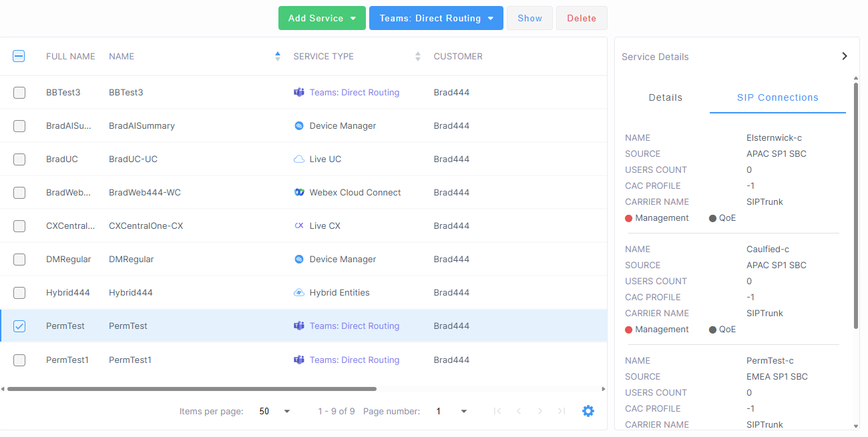Screen dimensions: 868x437
Task: Collapse the Service Details panel chevron
Action: pyautogui.click(x=845, y=56)
